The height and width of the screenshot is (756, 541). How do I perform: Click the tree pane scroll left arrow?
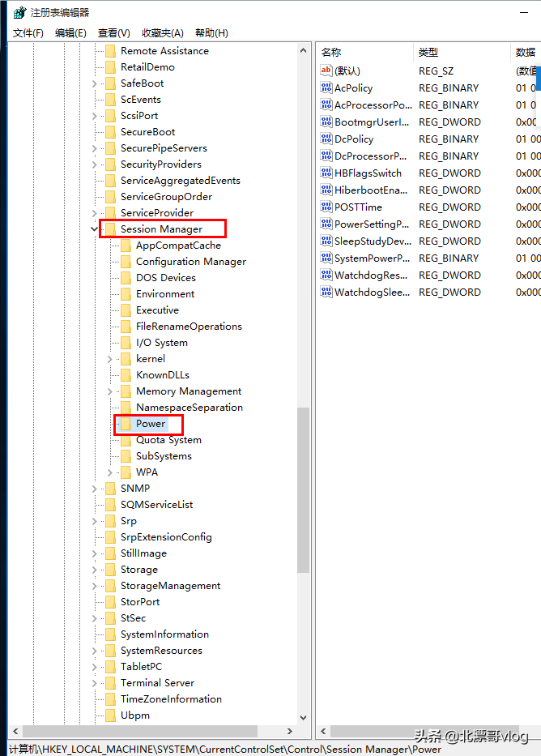coord(16,732)
